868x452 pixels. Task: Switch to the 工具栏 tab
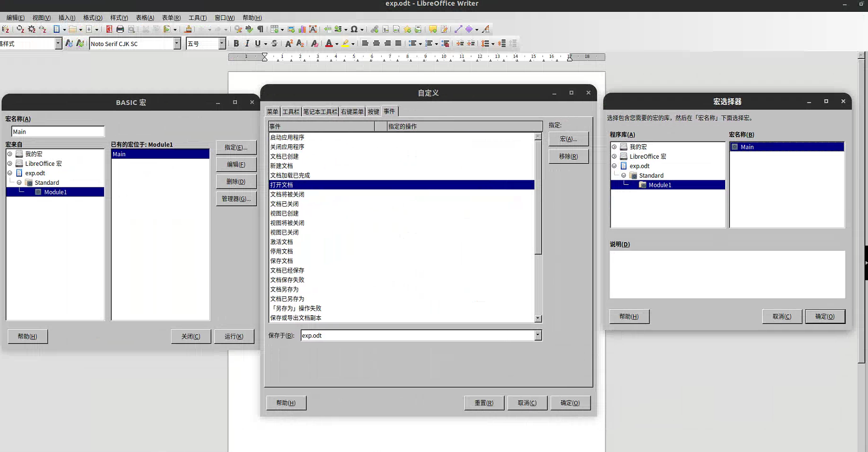[291, 112]
